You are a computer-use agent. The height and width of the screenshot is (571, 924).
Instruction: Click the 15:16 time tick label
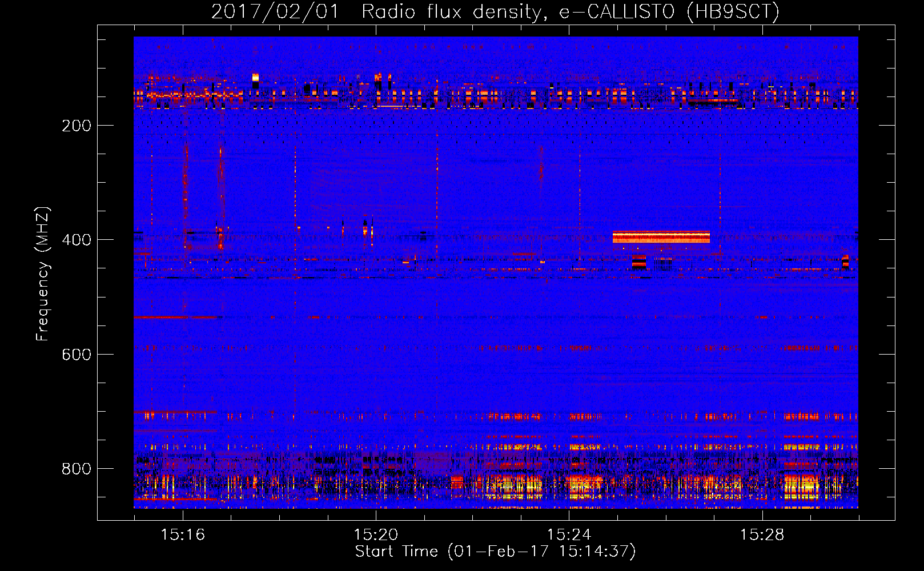pos(183,534)
